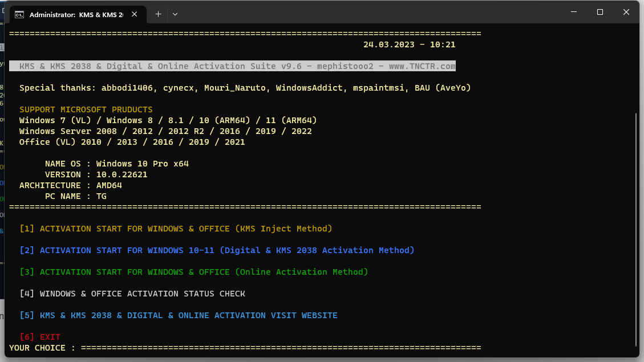Click the Windows 7 (VL) supported list line
Image resolution: width=644 pixels, height=362 pixels.
click(168, 121)
